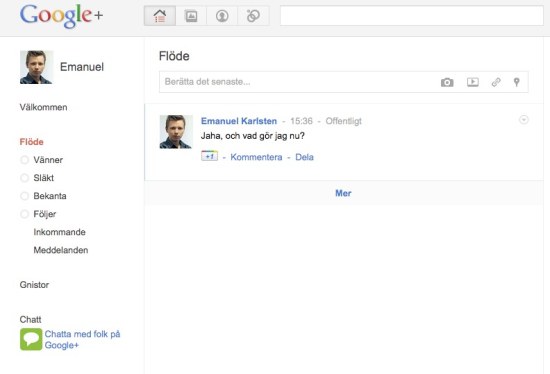Open 'Chatta med folk på Google+' link
This screenshot has height=374, width=550.
click(x=82, y=340)
